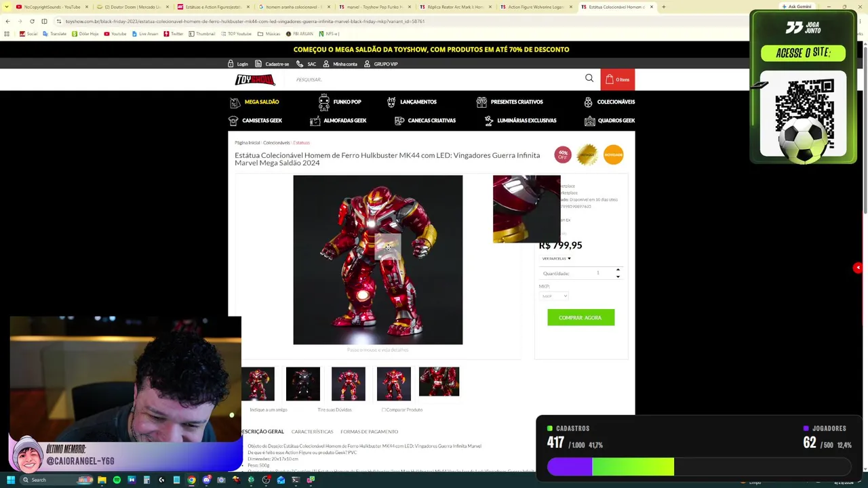Image resolution: width=868 pixels, height=488 pixels.
Task: Click the Cadastre-se form icon
Action: 258,64
